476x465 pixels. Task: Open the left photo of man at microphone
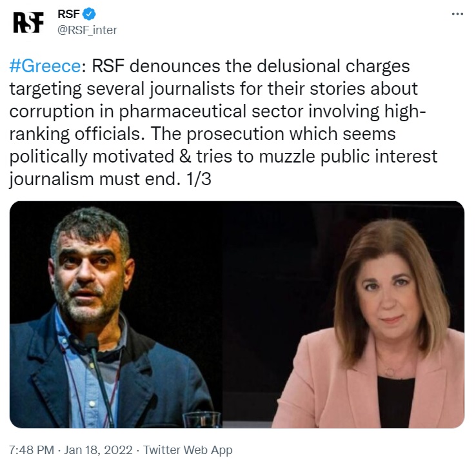pyautogui.click(x=116, y=315)
